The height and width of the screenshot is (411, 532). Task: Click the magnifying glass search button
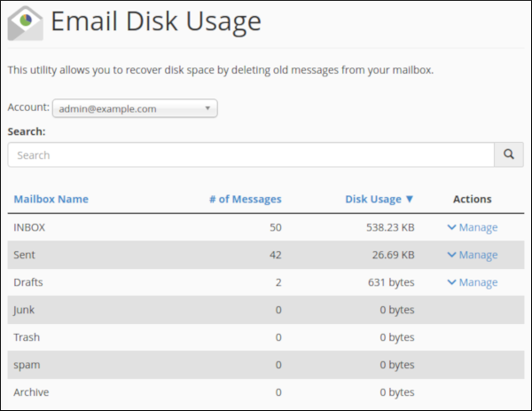point(508,154)
